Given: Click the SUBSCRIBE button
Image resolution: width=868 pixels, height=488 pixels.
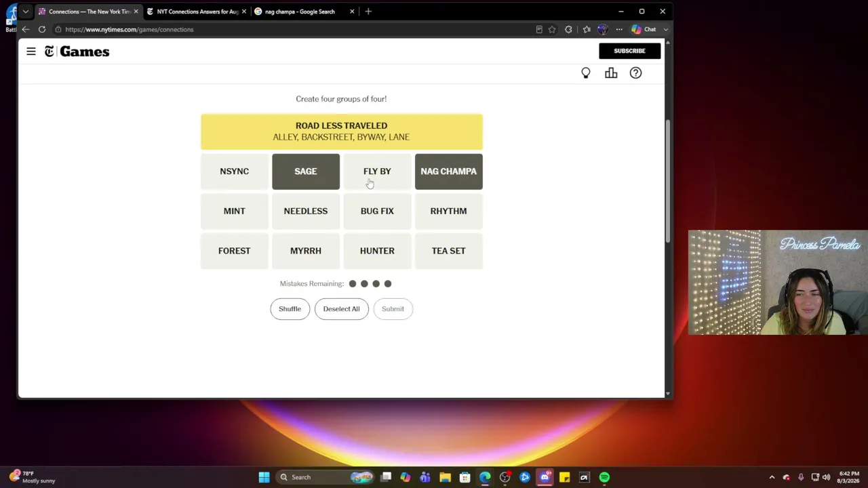Looking at the screenshot, I should (629, 51).
